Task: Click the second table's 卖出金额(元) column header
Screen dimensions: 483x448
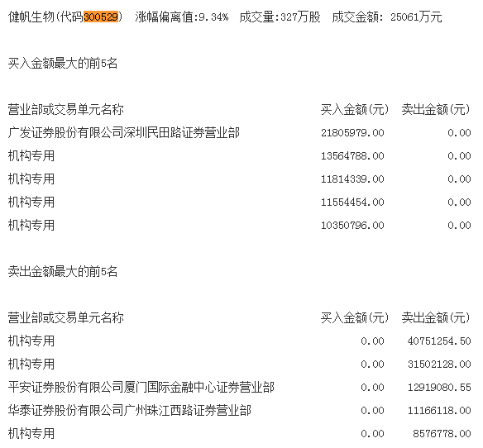Action: pyautogui.click(x=436, y=317)
